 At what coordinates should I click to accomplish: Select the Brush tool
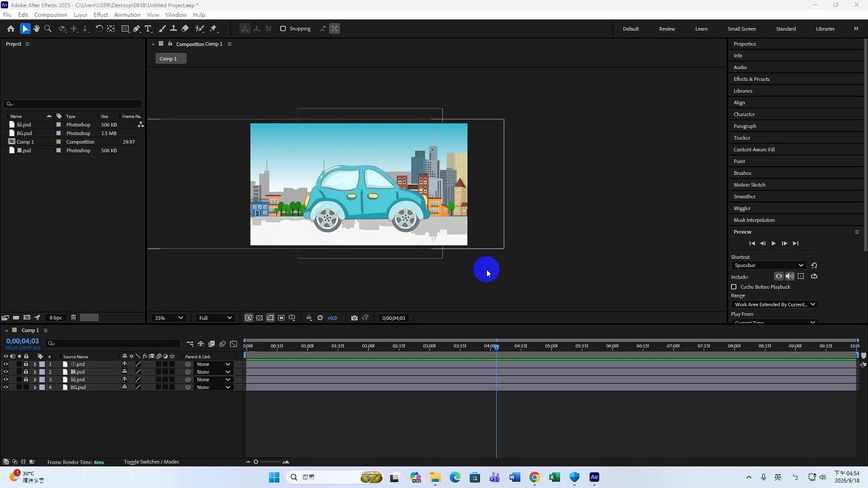coord(162,28)
